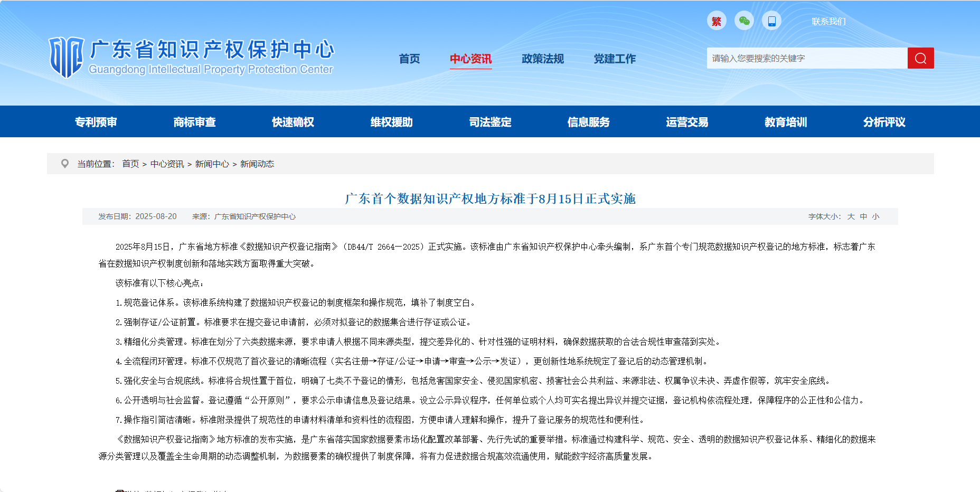Image resolution: width=980 pixels, height=492 pixels.
Task: Click the line 该标准有以下核心亮点
Action: click(x=160, y=283)
